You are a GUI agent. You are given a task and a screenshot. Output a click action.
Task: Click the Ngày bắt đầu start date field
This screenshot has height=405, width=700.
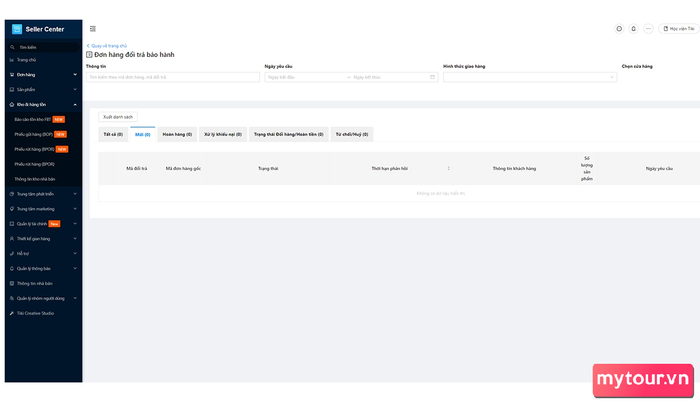[x=306, y=77]
